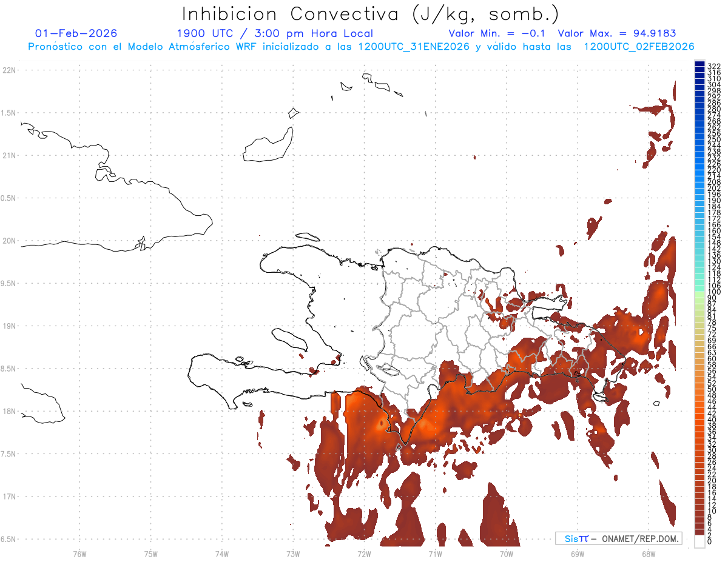The image size is (728, 562).
Task: Click the 70W longitude axis label
Action: tap(507, 554)
